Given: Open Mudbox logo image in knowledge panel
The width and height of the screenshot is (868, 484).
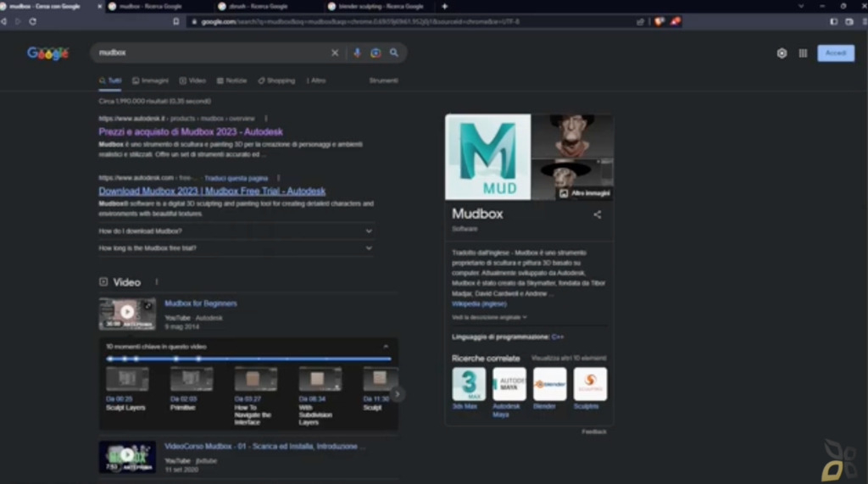Looking at the screenshot, I should click(487, 157).
